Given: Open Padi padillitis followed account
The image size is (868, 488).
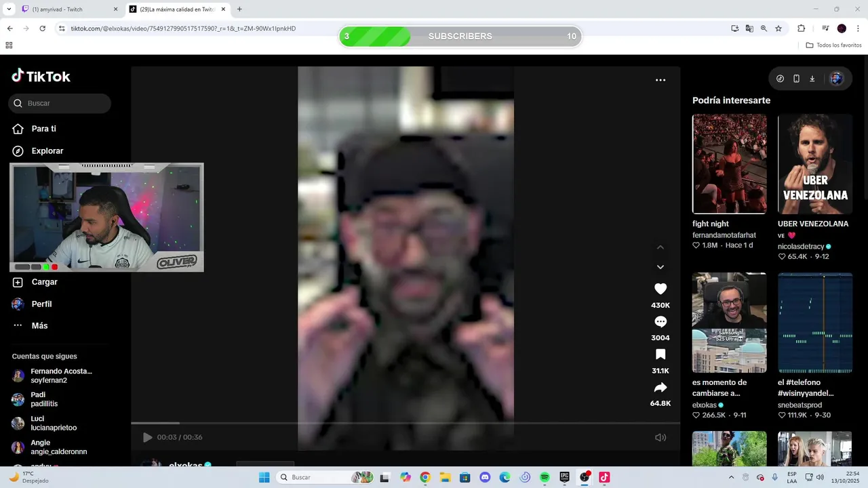Looking at the screenshot, I should [x=35, y=399].
